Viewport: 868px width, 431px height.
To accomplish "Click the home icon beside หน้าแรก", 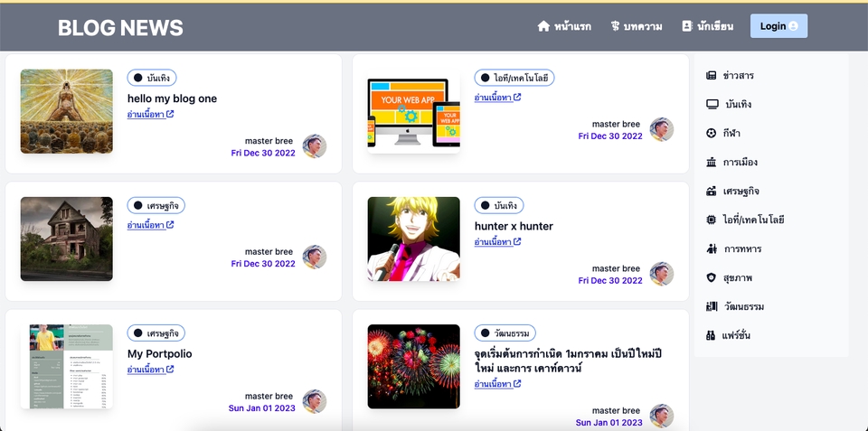I will 543,26.
